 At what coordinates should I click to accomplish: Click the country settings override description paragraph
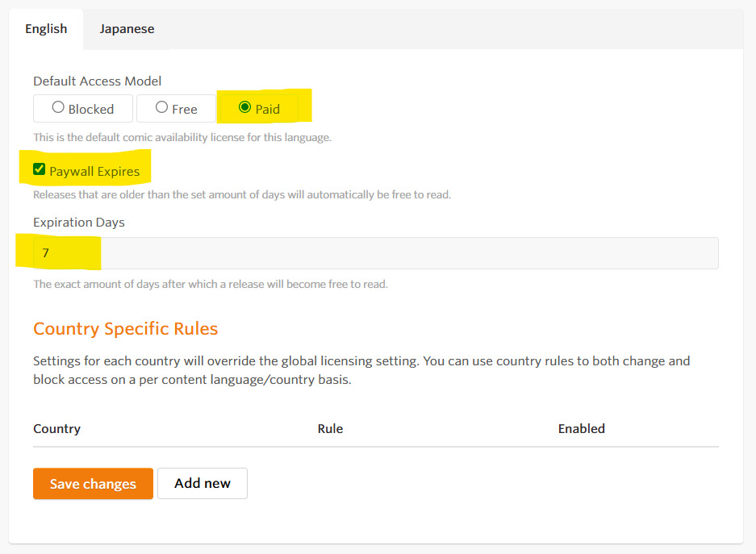tap(361, 370)
